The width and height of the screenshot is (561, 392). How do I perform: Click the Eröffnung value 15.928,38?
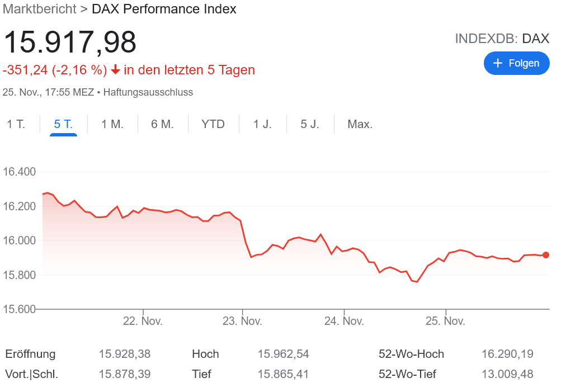124,354
